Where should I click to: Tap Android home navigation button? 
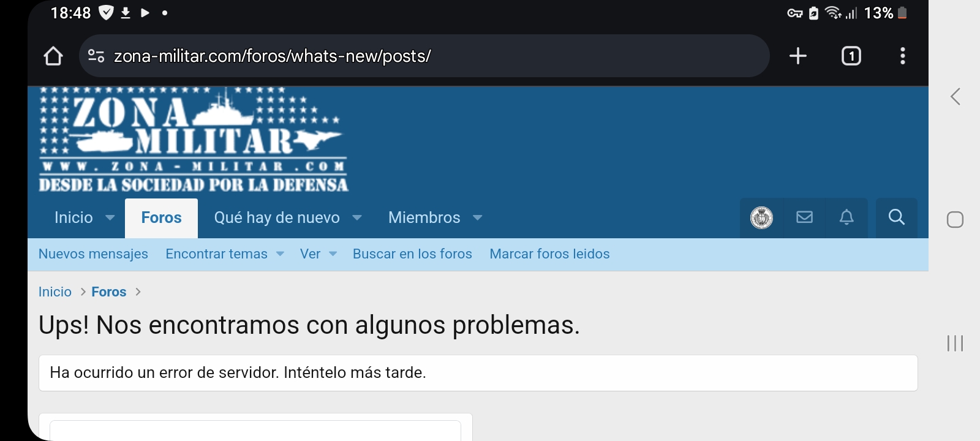point(955,219)
